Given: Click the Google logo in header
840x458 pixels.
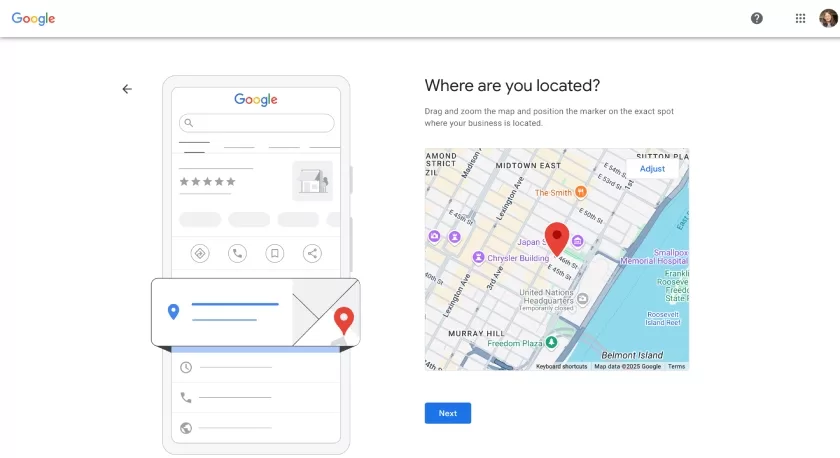Looking at the screenshot, I should click(33, 18).
